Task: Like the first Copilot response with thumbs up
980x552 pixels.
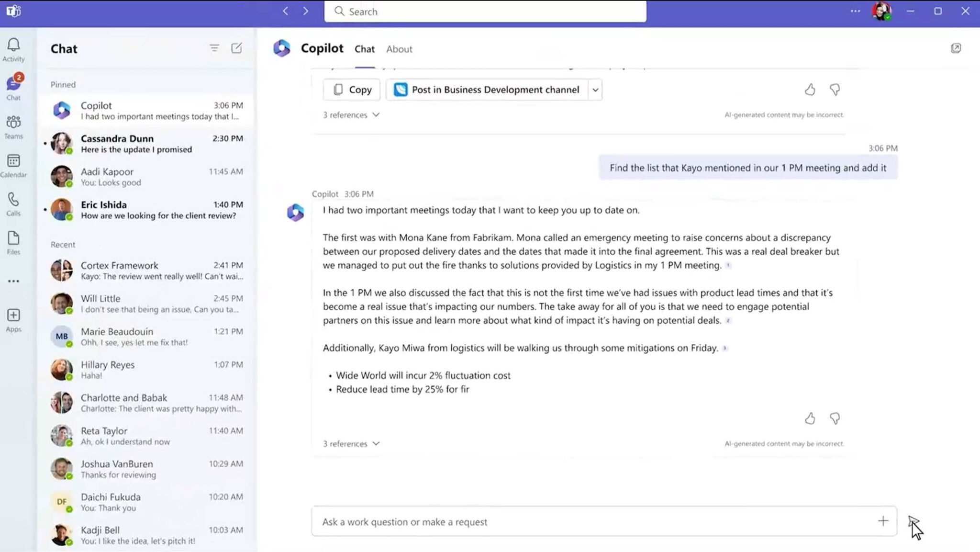Action: point(810,90)
